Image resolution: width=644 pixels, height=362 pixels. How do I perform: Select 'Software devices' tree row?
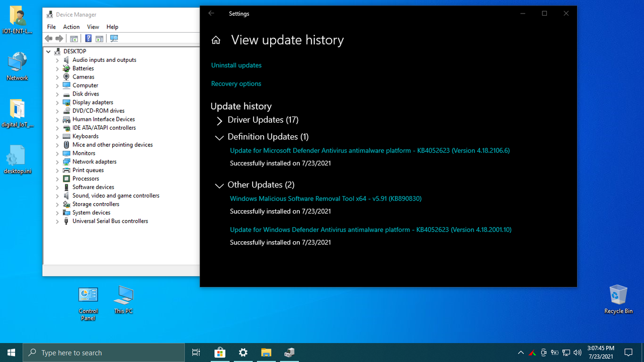[93, 187]
